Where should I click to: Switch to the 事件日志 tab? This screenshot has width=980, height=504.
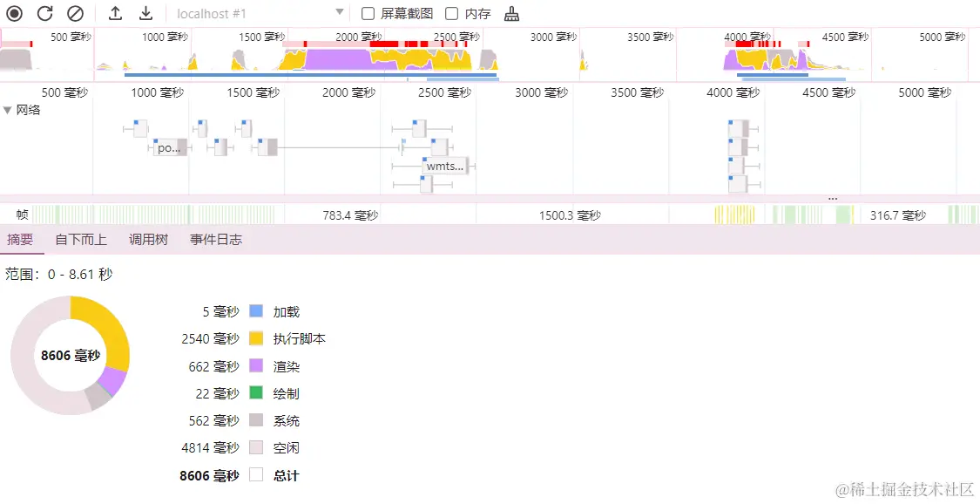[216, 240]
